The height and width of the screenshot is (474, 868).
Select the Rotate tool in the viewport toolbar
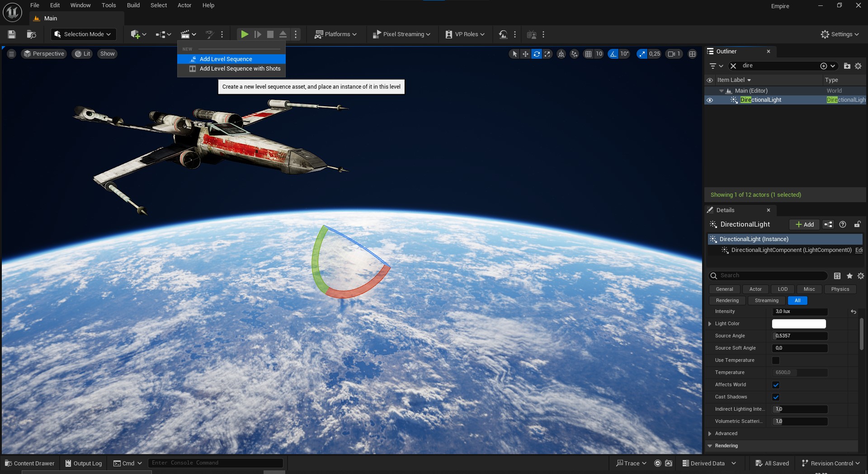tap(537, 54)
